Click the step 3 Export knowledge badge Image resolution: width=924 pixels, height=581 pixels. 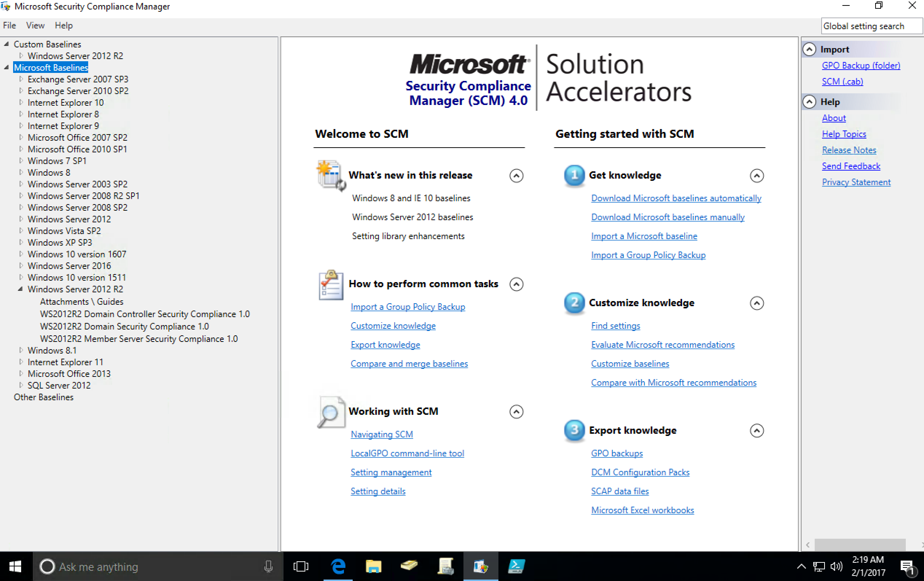pyautogui.click(x=574, y=430)
